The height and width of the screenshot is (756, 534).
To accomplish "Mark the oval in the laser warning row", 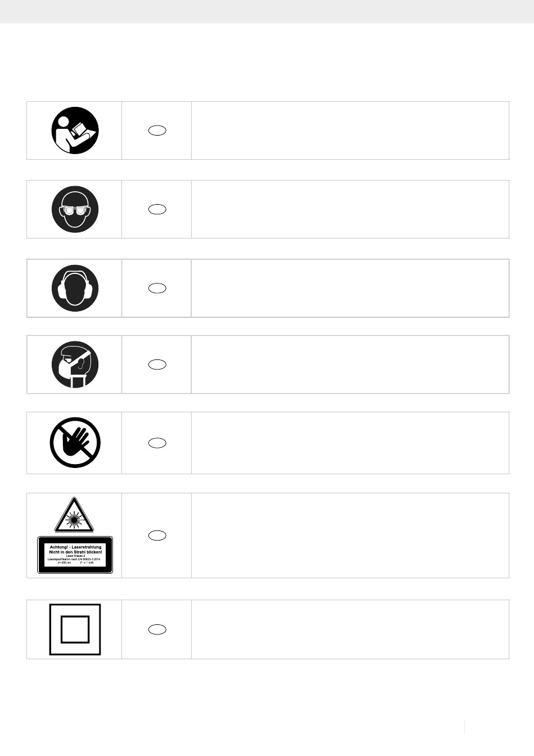I will pyautogui.click(x=157, y=535).
